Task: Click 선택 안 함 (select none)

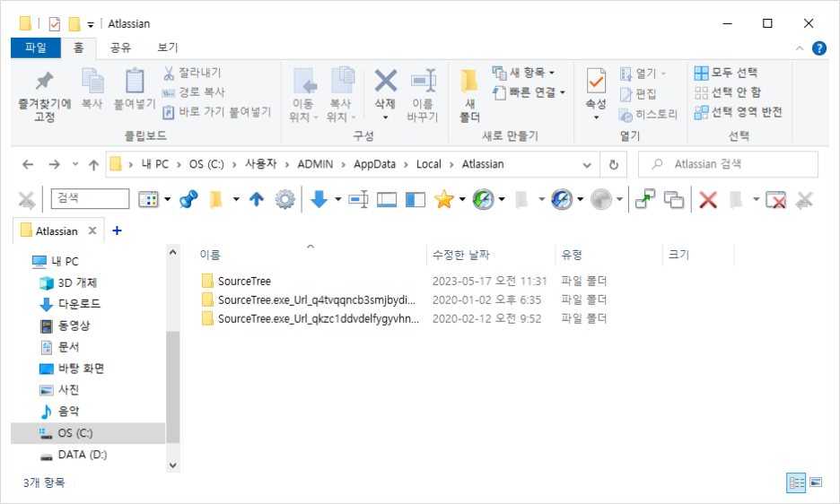Action: pos(728,92)
